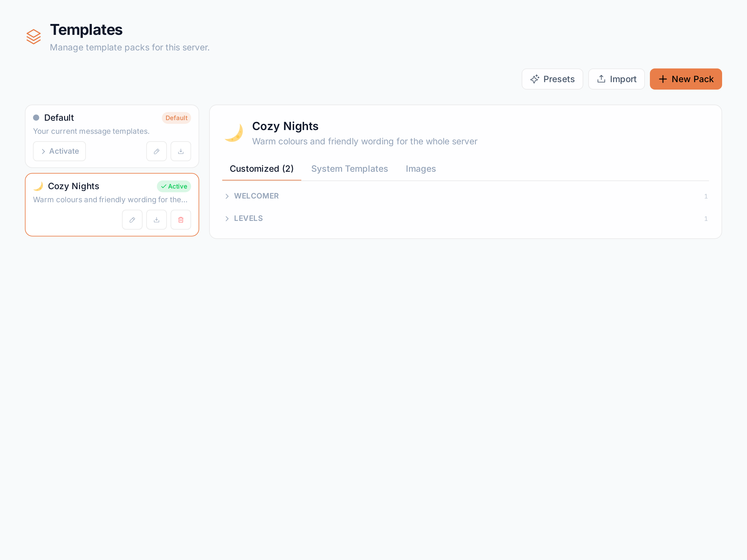Image resolution: width=747 pixels, height=560 pixels.
Task: Open the System Templates tab
Action: [x=350, y=169]
